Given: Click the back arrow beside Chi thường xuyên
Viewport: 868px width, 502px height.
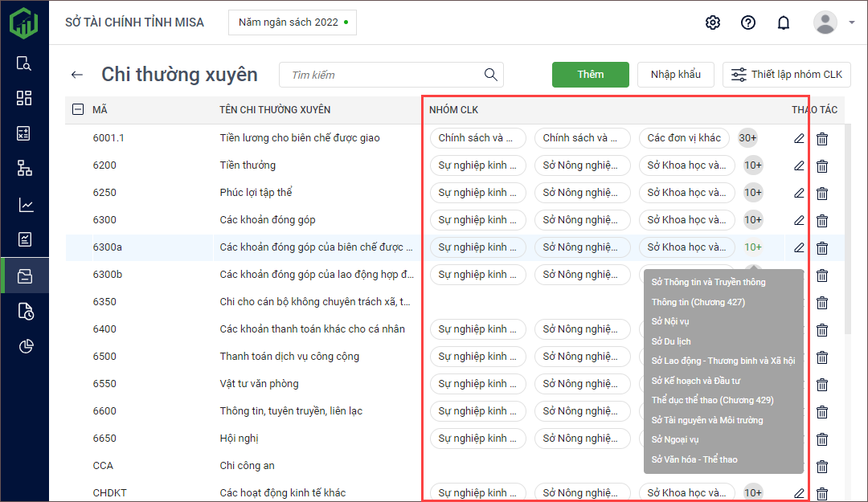Looking at the screenshot, I should coord(76,75).
